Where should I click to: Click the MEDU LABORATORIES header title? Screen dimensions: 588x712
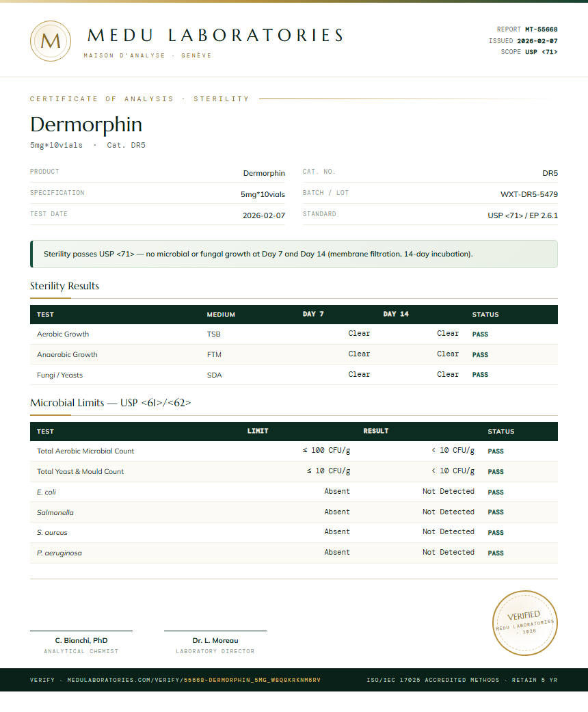(215, 36)
